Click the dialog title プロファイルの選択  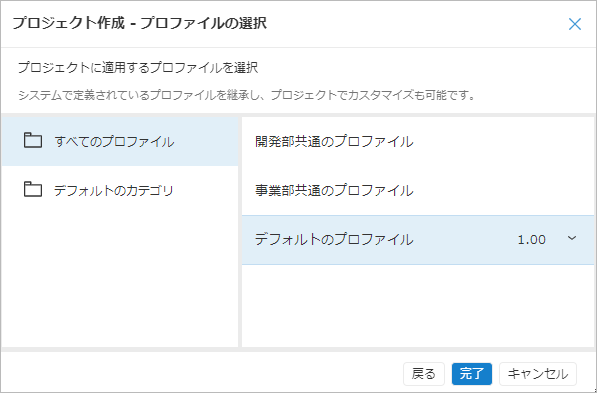click(203, 23)
